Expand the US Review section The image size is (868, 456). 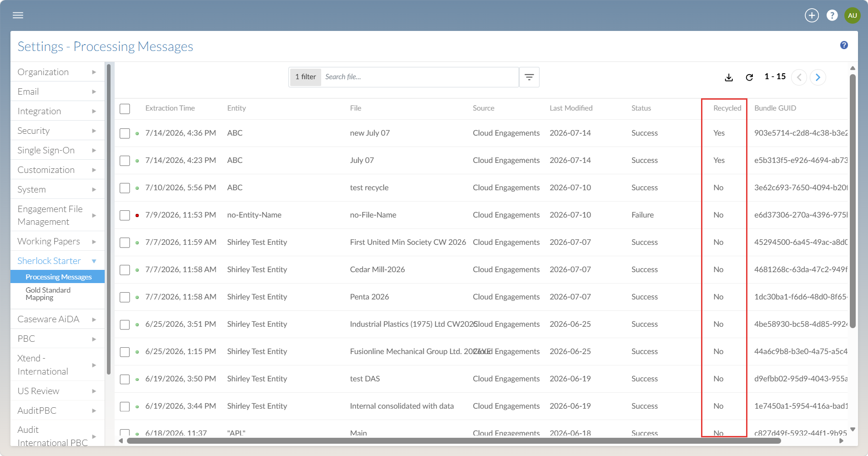tap(57, 391)
